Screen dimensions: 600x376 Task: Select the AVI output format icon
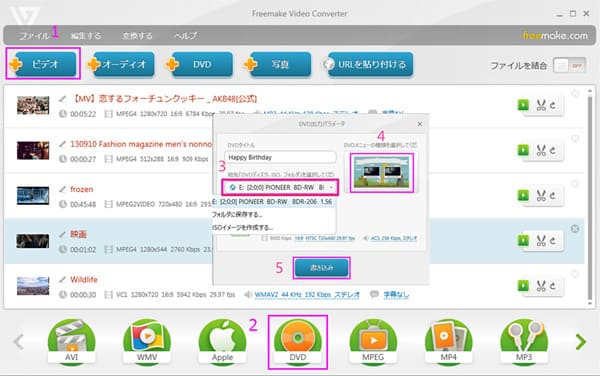(x=71, y=342)
